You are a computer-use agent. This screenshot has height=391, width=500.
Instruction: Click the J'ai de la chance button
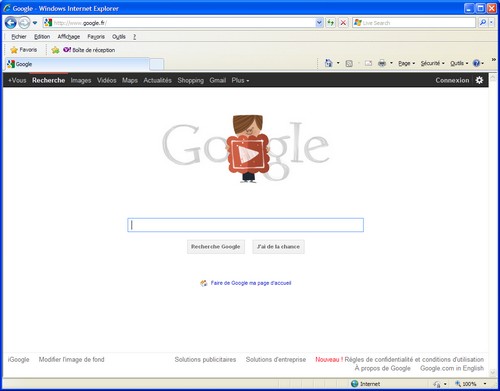278,247
